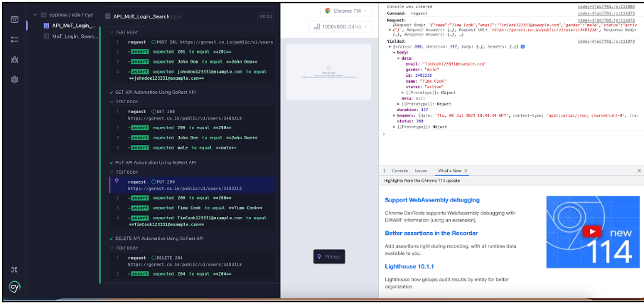Play the Chrome 114 new features video thumbnail

(591, 231)
